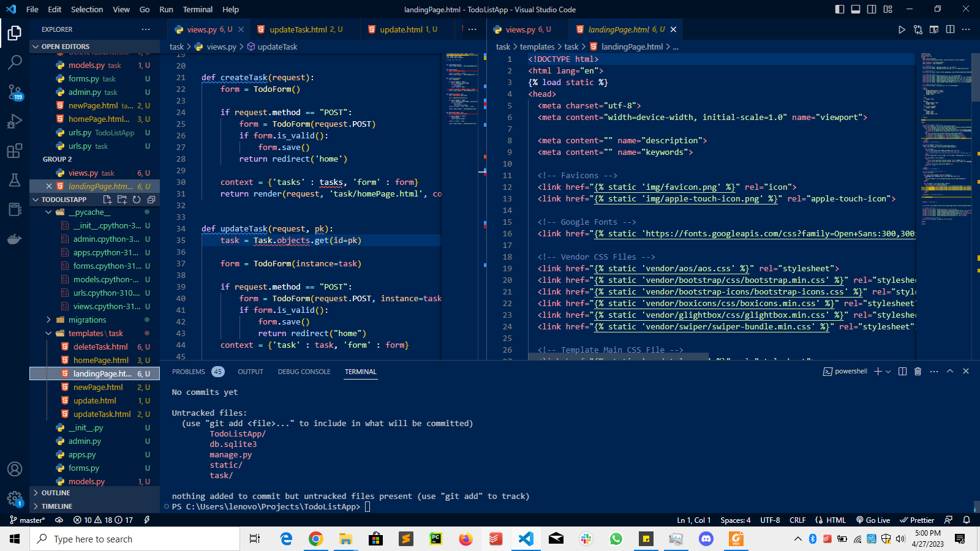Toggle Go Live server in the status bar
The height and width of the screenshot is (551, 980).
pos(872,520)
